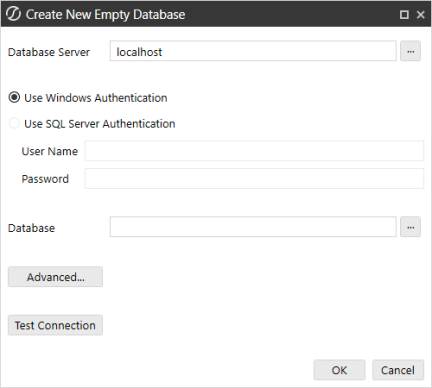Viewport: 432px width, 388px height.
Task: Open database browse ellipsis button
Action: 410,227
